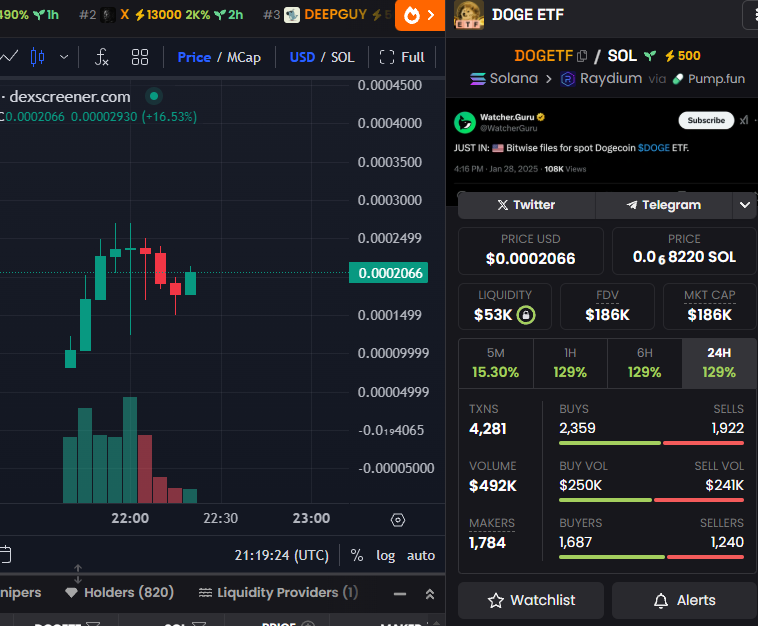The height and width of the screenshot is (626, 758).
Task: Open Full screen chart mode
Action: tap(402, 57)
